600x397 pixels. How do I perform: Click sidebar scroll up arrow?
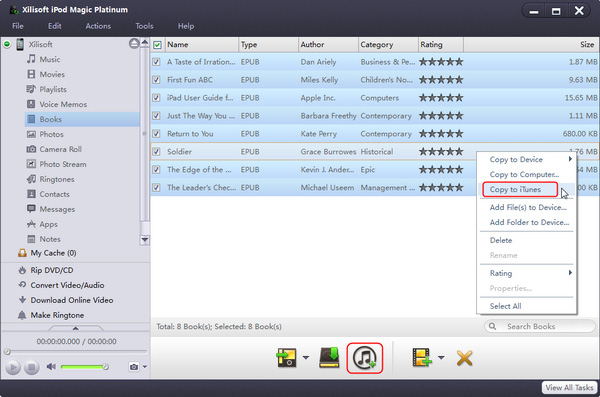pos(145,42)
